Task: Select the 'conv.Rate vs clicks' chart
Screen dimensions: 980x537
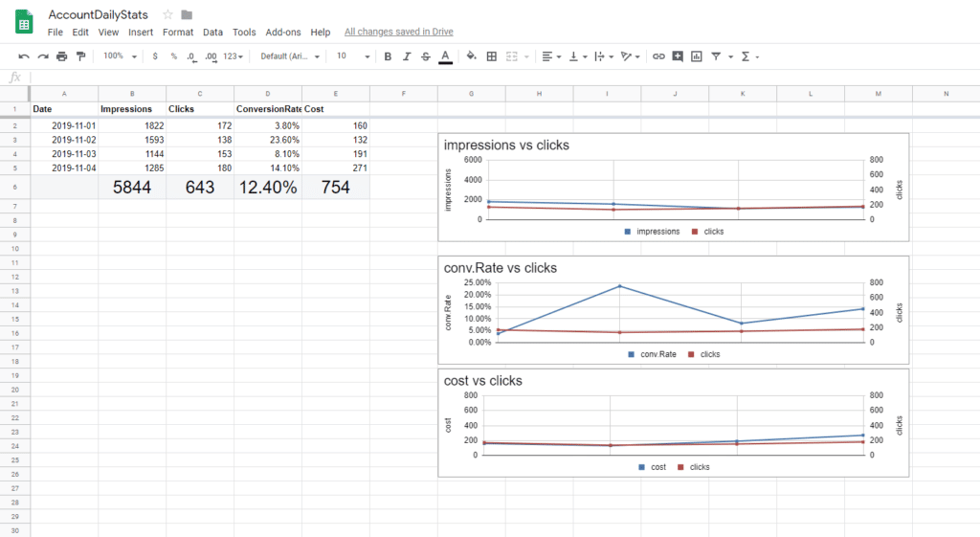Action: pos(673,310)
